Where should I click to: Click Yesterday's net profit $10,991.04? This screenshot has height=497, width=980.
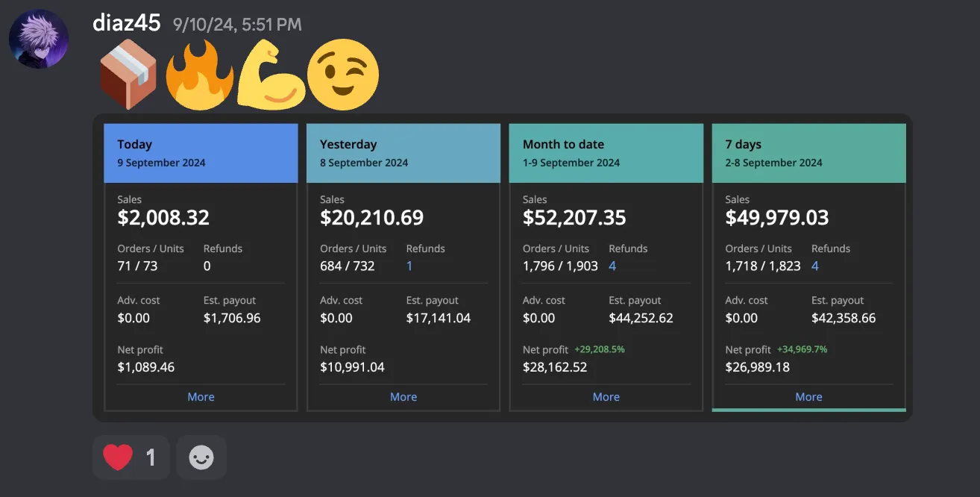(x=352, y=367)
